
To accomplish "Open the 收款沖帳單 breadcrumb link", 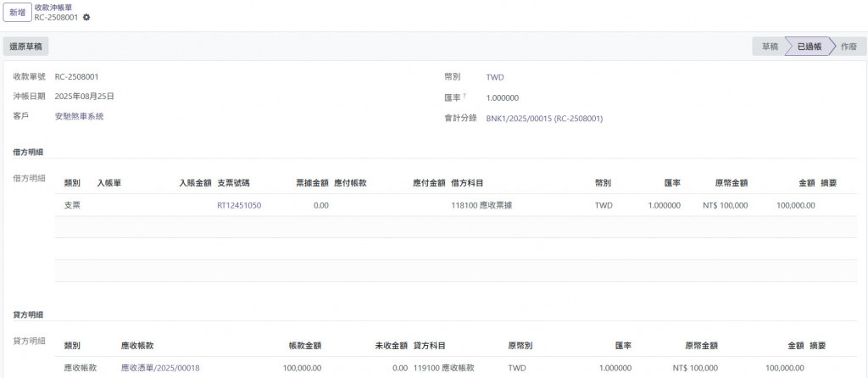I will 53,8.
